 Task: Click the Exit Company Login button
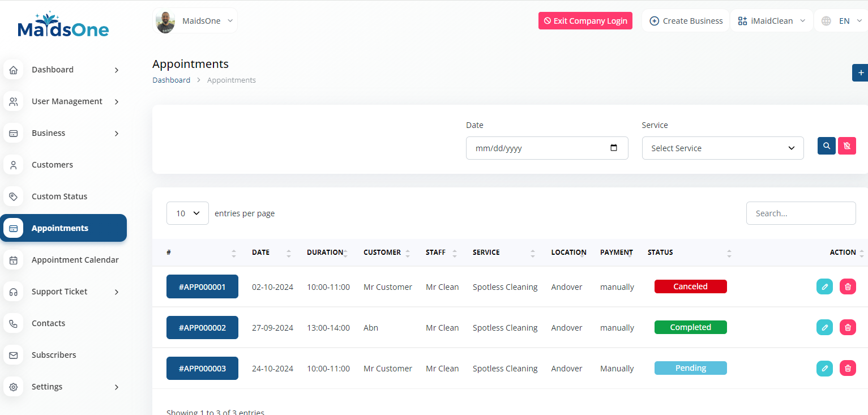click(585, 21)
